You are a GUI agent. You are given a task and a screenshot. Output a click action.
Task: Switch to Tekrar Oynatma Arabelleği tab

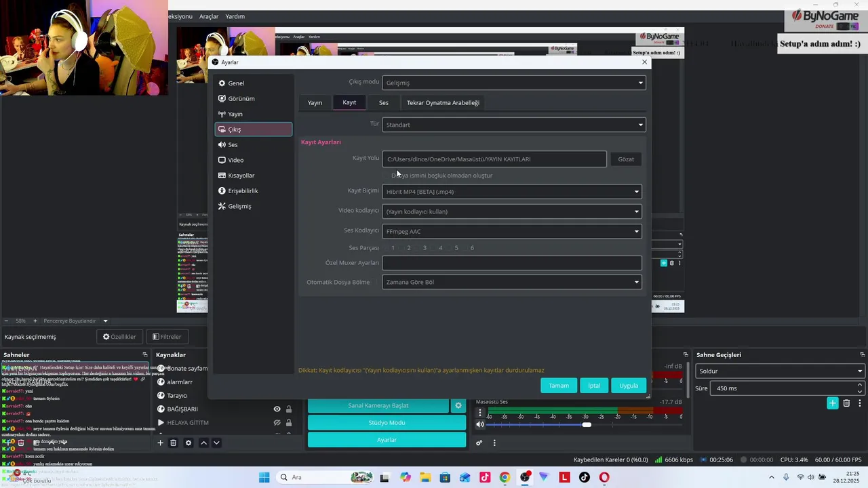point(443,103)
